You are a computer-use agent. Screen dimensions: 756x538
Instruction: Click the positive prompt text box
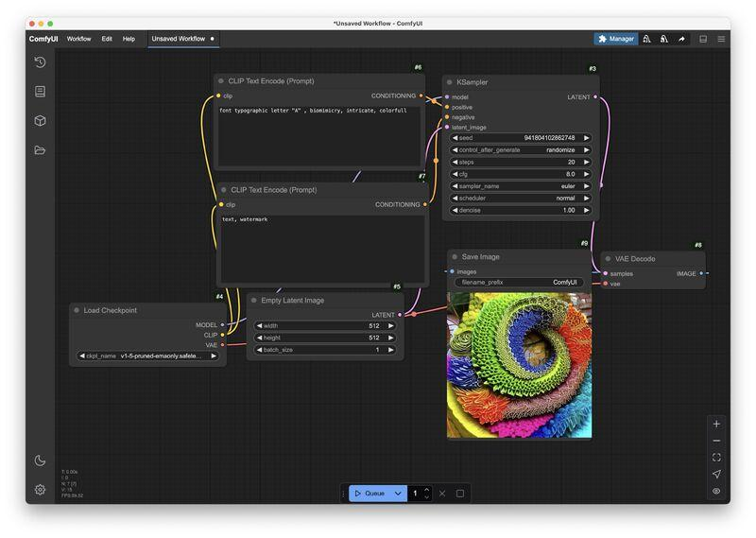coord(319,135)
